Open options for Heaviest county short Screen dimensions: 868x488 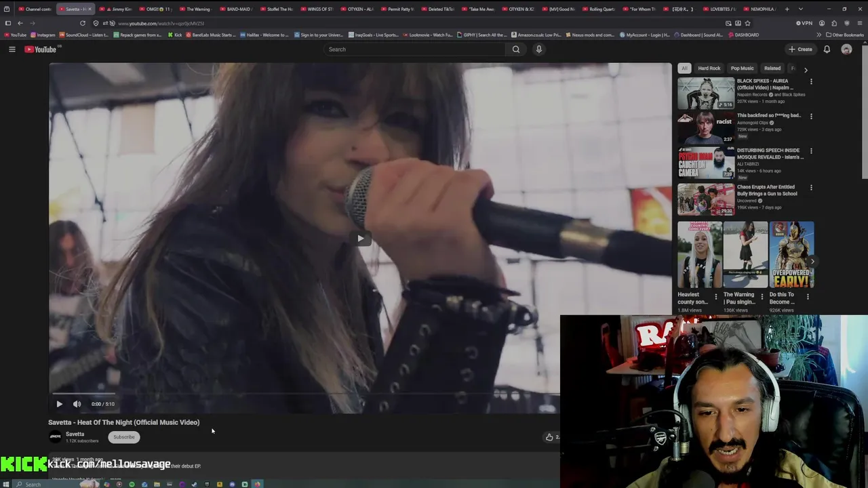[x=716, y=297]
